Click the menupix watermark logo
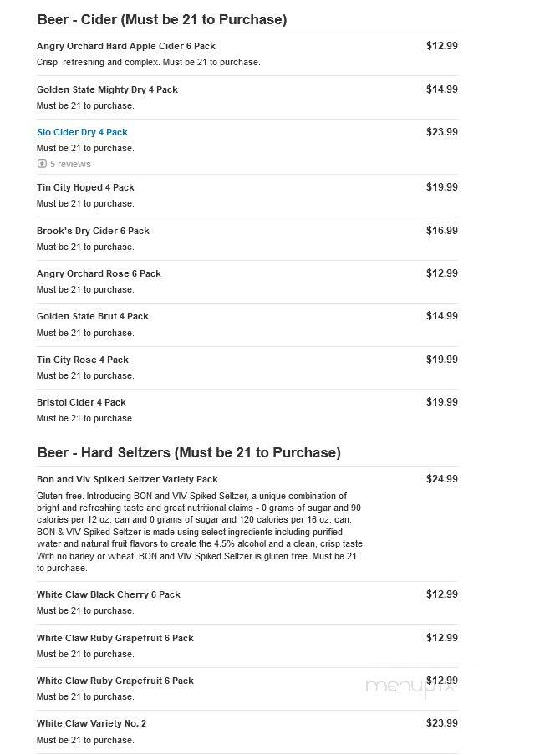This screenshot has height=755, width=560. [410, 686]
